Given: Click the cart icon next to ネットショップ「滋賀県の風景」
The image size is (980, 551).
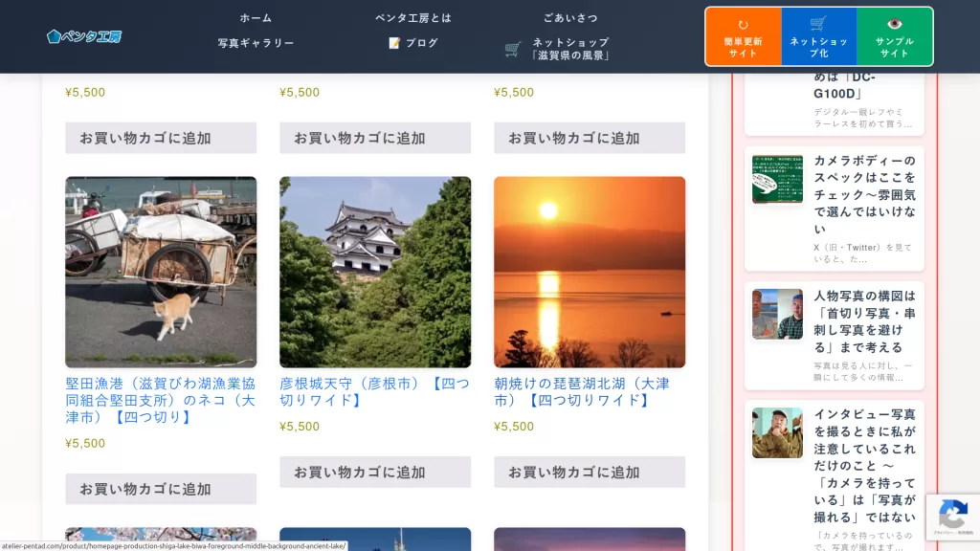Looking at the screenshot, I should [x=513, y=46].
